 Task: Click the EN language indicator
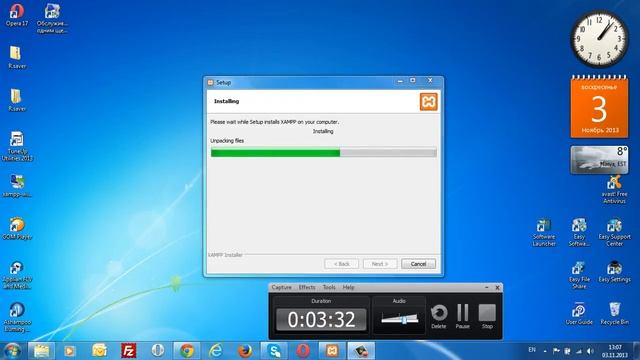[532, 350]
